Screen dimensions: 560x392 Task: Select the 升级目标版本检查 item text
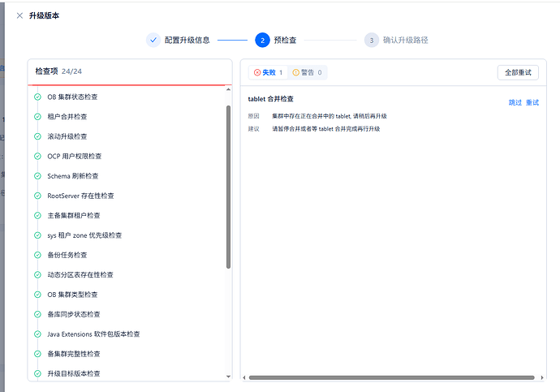click(x=74, y=373)
